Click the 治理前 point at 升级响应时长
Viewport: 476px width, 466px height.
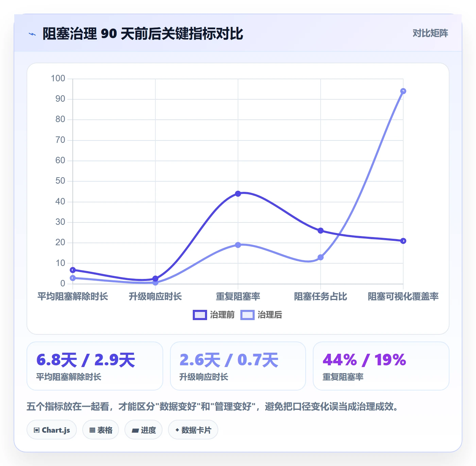(x=155, y=279)
